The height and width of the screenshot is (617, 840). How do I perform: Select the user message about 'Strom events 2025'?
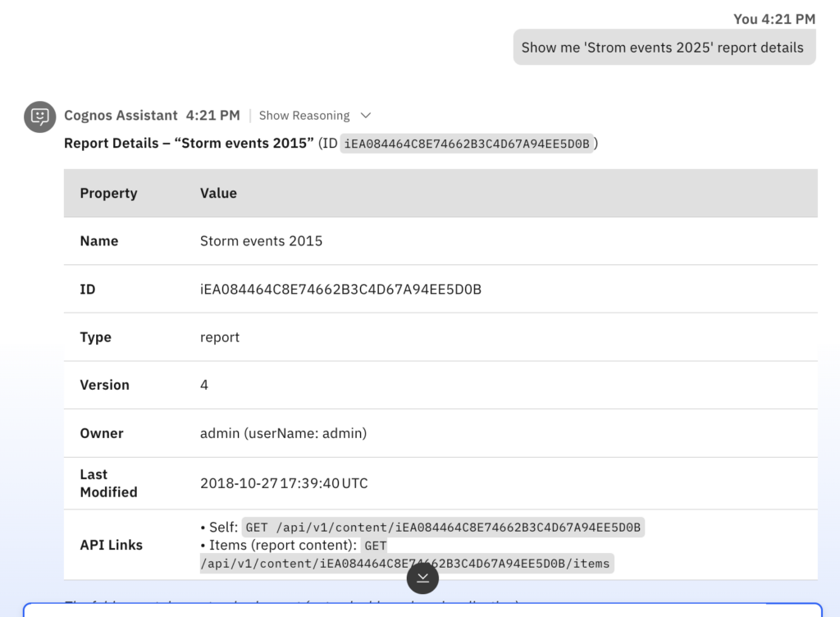tap(663, 48)
